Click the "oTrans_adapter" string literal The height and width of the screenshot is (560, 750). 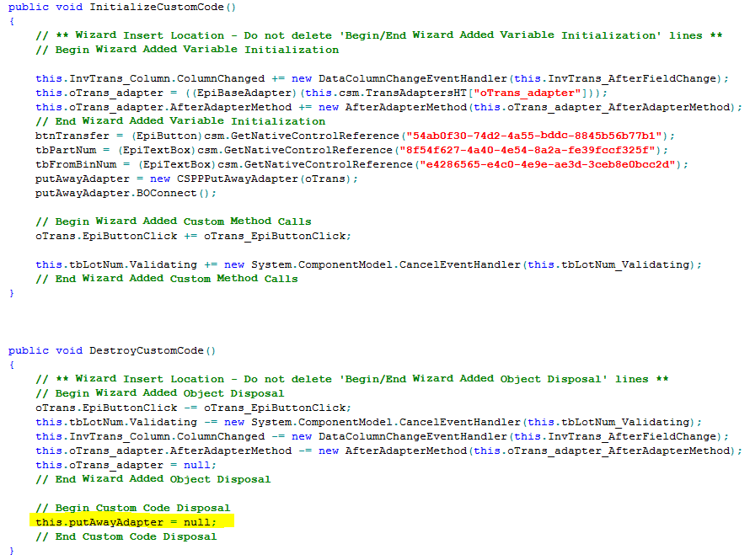pos(527,93)
